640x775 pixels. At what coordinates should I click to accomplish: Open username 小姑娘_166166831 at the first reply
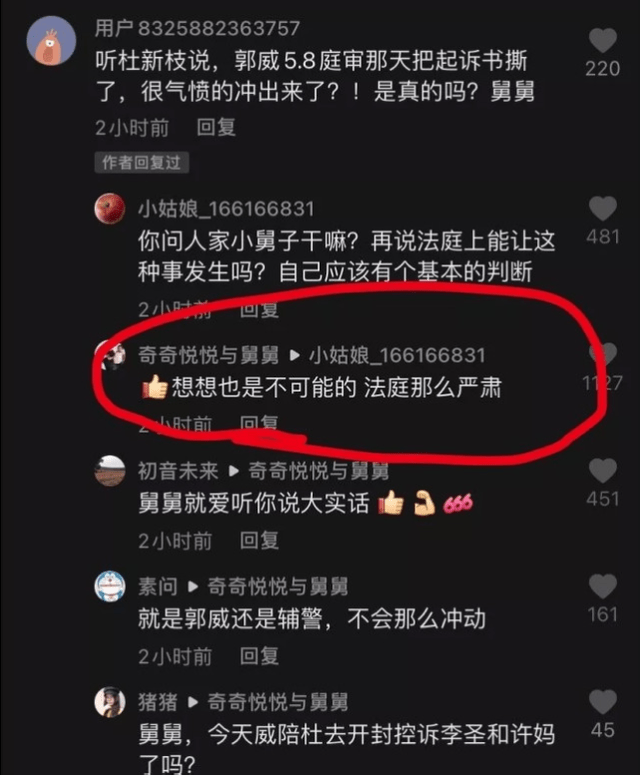226,209
